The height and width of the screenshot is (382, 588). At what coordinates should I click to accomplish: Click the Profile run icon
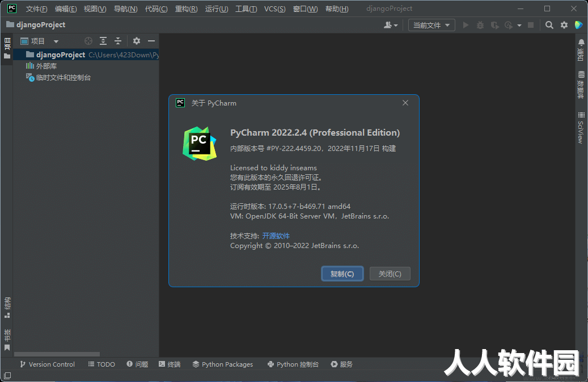click(x=509, y=25)
